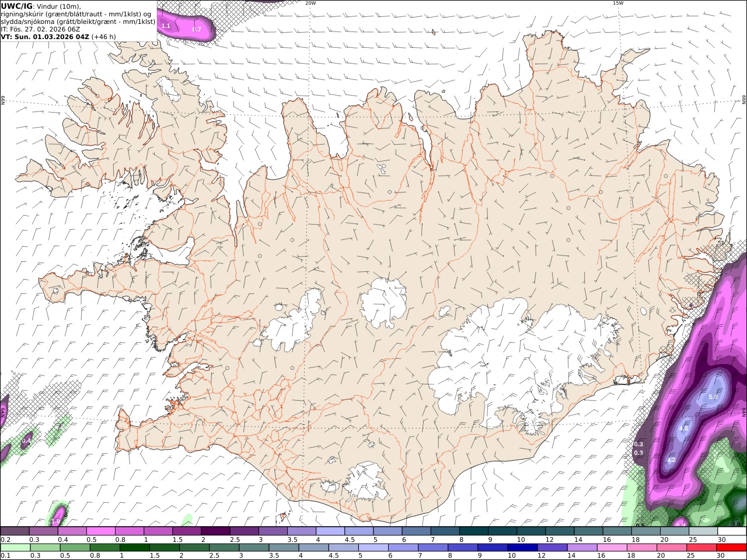Screen dimensions: 747x560
Task: Click lower legend light blue swatch labeled 5
Action: pyautogui.click(x=373, y=547)
